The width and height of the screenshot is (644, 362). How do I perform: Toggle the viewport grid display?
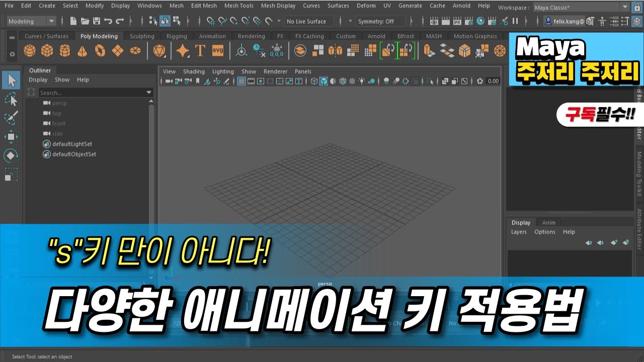point(242,81)
